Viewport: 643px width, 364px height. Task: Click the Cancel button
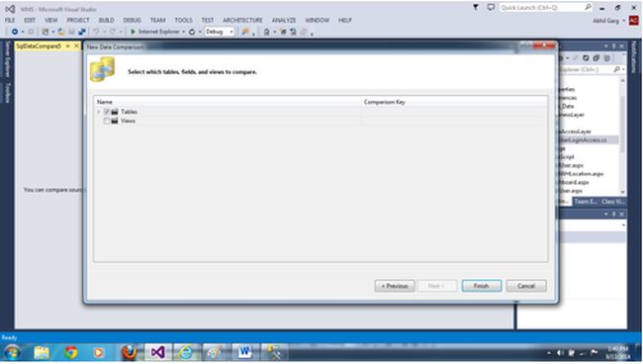(x=526, y=286)
